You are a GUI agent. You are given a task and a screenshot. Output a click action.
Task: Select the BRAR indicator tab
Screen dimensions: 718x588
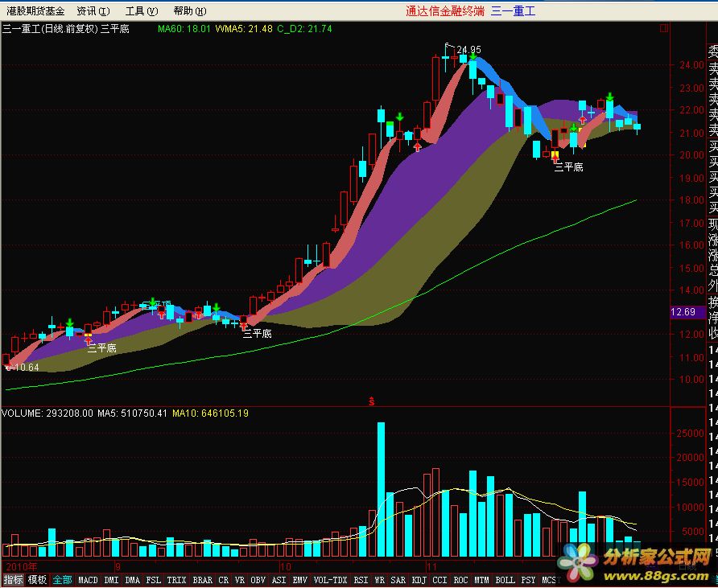[x=202, y=580]
